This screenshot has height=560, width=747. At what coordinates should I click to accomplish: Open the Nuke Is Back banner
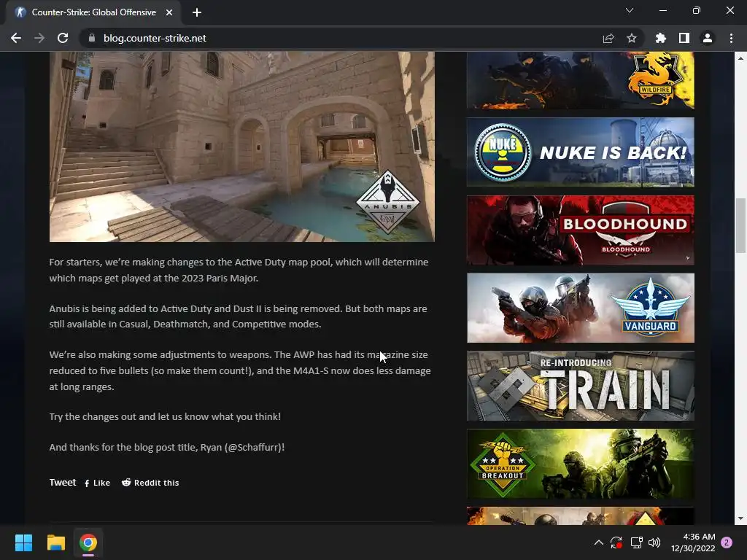(580, 152)
